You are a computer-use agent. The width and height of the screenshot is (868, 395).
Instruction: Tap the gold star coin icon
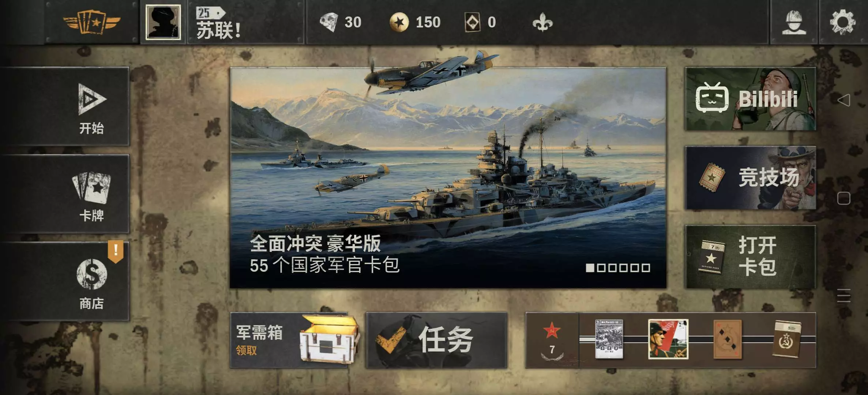[399, 22]
